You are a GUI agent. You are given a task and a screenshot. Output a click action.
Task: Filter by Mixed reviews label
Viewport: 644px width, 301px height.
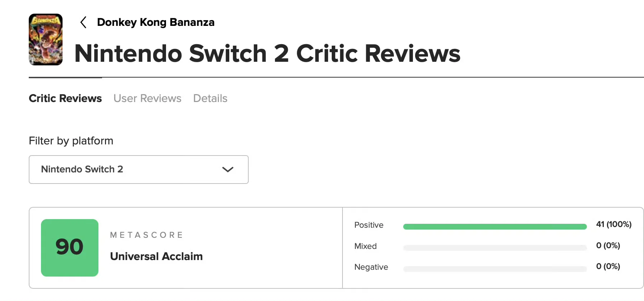click(x=365, y=246)
